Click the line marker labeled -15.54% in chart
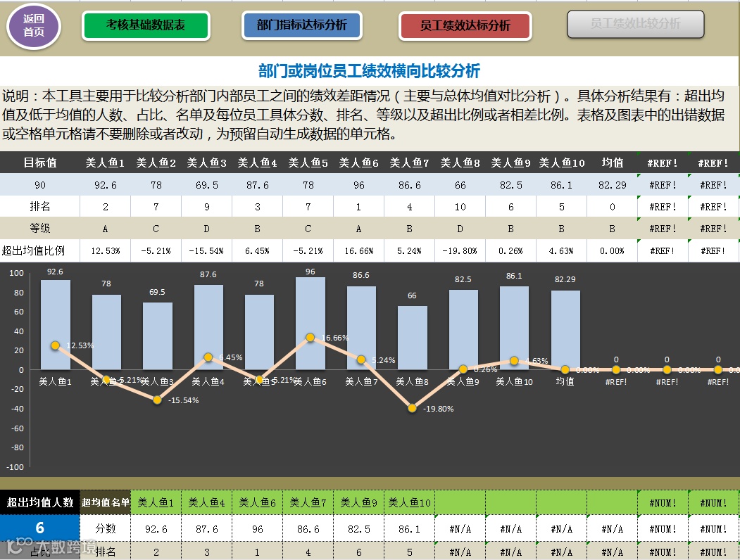Screen dimensions: 740x560 (x=157, y=400)
